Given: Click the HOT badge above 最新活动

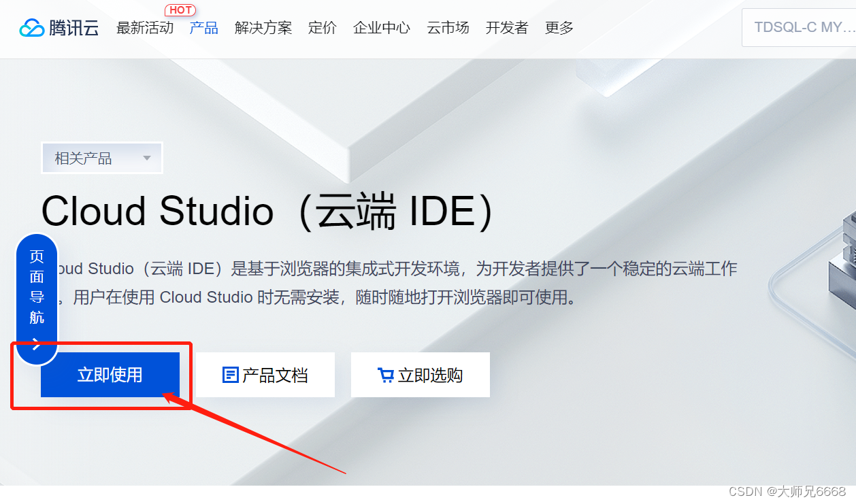Looking at the screenshot, I should click(x=180, y=10).
